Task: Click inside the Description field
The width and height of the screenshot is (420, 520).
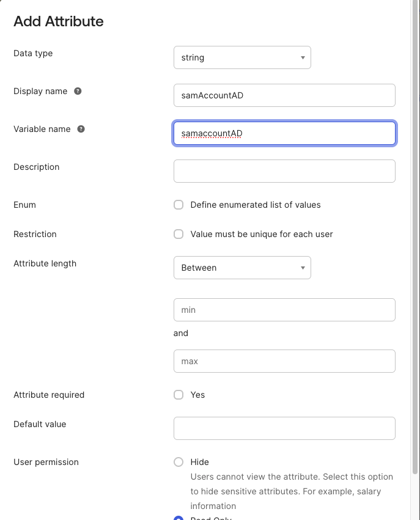Action: (284, 171)
